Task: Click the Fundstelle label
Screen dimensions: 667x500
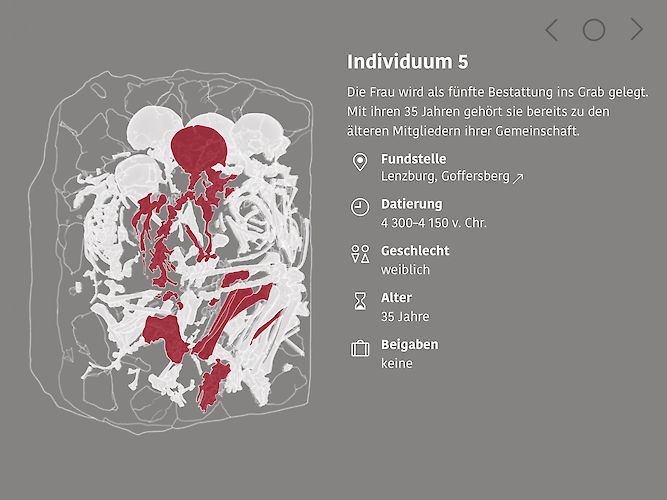Action: pyautogui.click(x=413, y=159)
